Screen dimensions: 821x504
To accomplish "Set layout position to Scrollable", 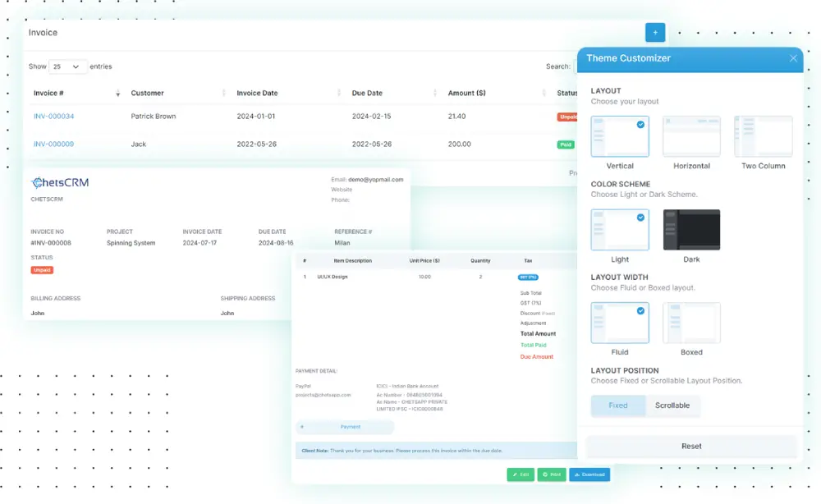I will click(672, 405).
